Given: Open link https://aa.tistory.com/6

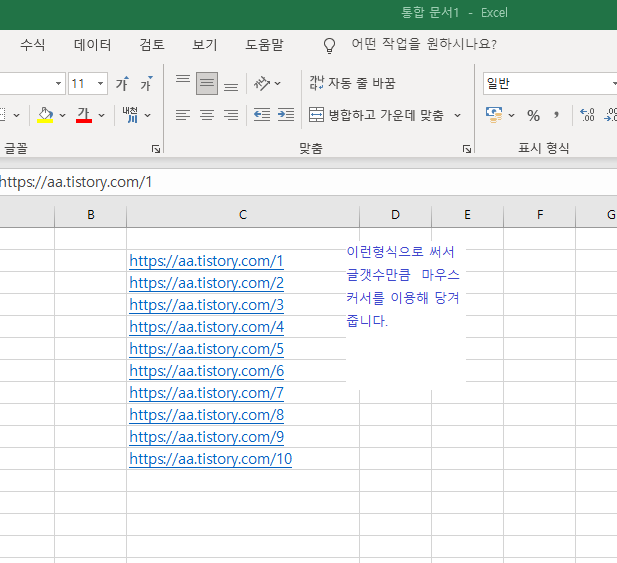Looking at the screenshot, I should [x=206, y=371].
